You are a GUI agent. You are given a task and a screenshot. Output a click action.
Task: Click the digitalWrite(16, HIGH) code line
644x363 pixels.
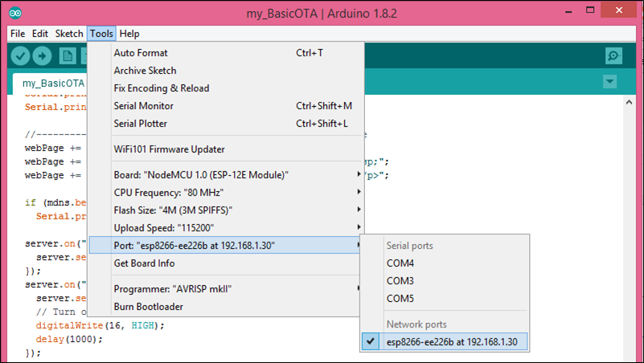tap(100, 326)
